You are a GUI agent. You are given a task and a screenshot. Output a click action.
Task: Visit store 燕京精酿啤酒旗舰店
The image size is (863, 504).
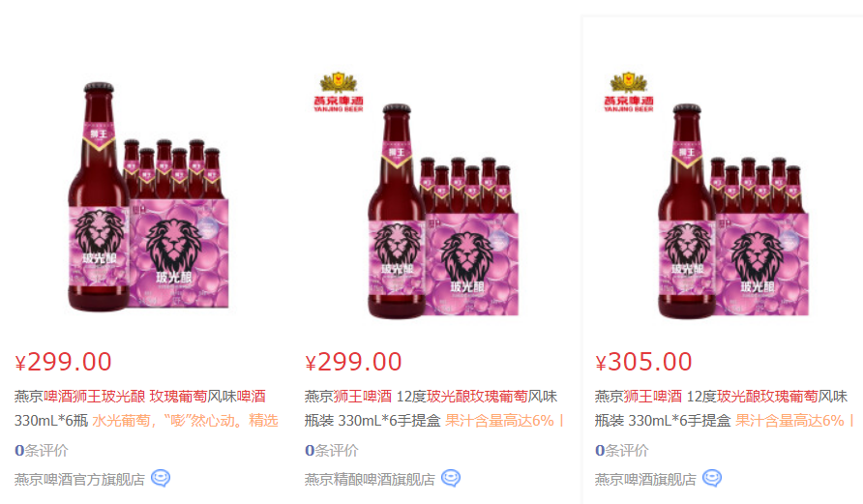[x=370, y=479]
